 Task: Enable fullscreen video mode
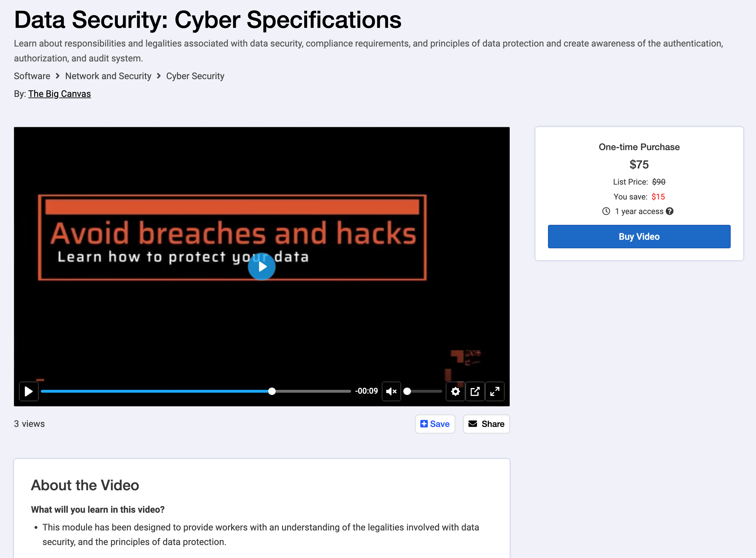point(495,390)
